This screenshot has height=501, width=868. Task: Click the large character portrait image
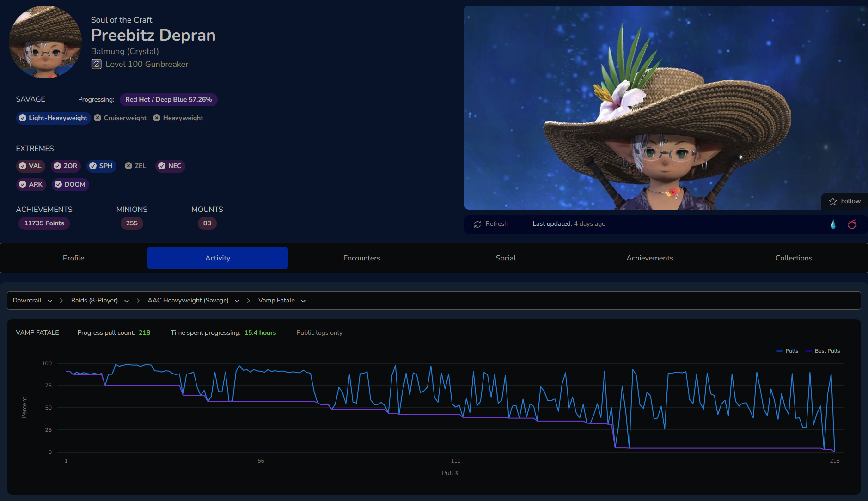(x=666, y=108)
